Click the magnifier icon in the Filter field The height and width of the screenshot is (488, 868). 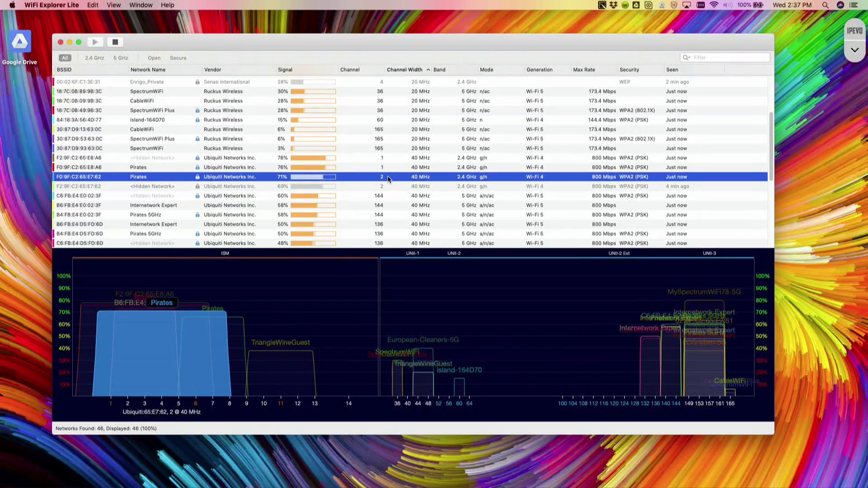tap(687, 57)
